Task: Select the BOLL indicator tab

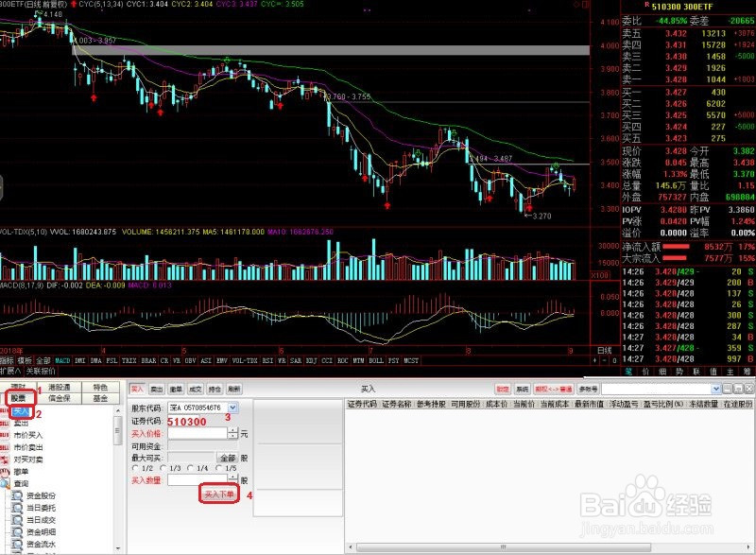Action: point(376,360)
